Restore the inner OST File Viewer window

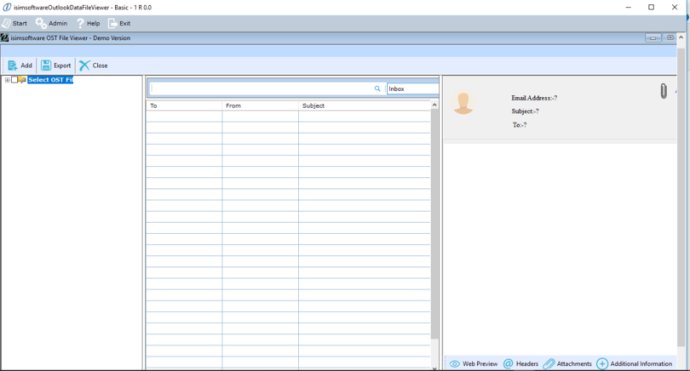coord(670,38)
